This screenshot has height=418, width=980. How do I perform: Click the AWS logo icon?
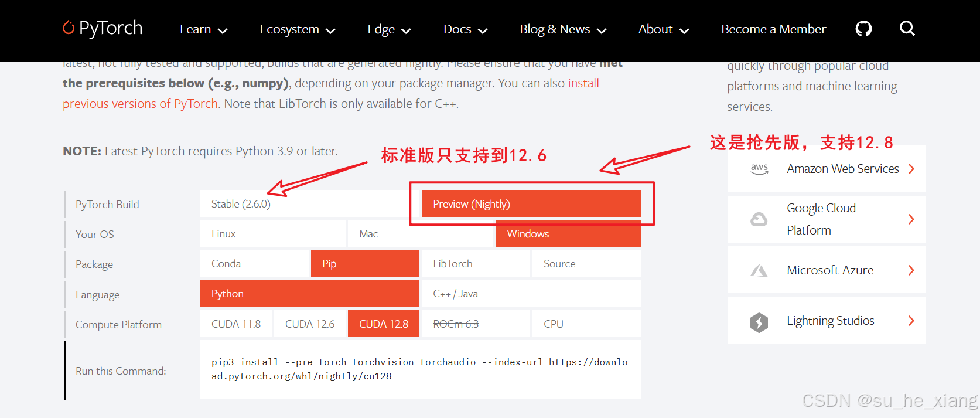coord(759,169)
